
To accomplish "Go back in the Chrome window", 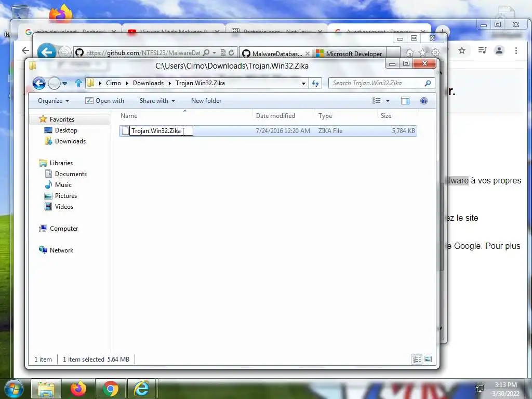I will tap(25, 50).
